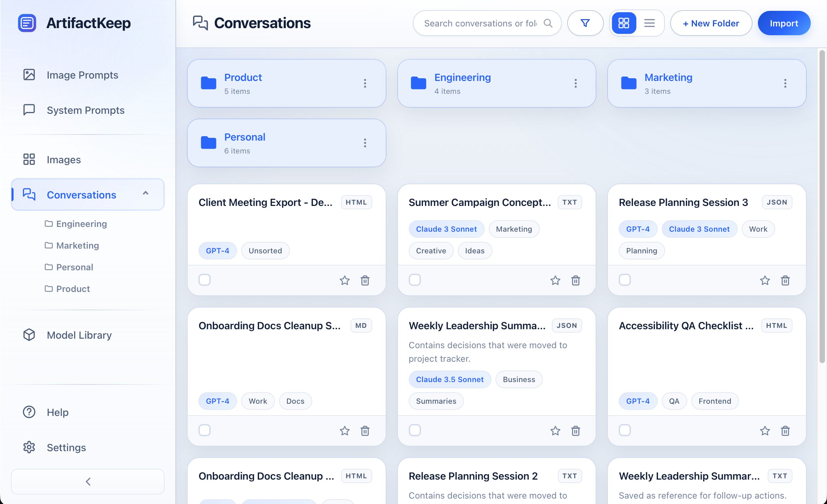The image size is (827, 504).
Task: Switch to list view
Action: click(650, 23)
